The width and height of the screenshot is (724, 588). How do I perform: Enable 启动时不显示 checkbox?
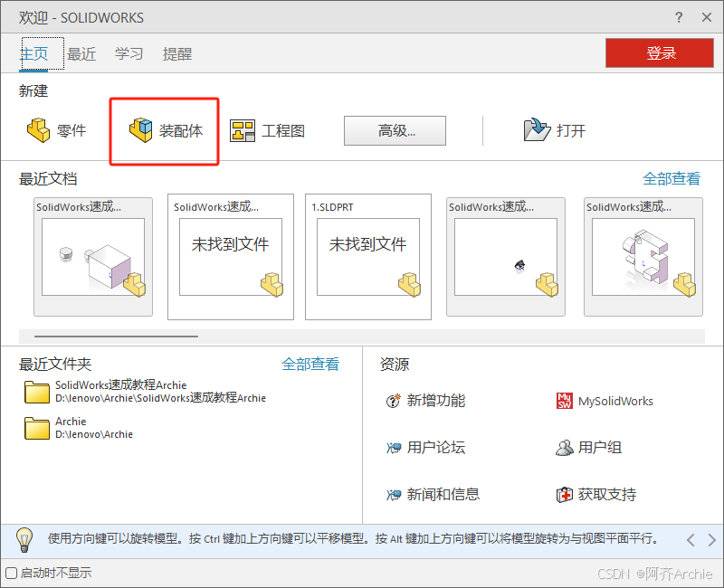12,574
